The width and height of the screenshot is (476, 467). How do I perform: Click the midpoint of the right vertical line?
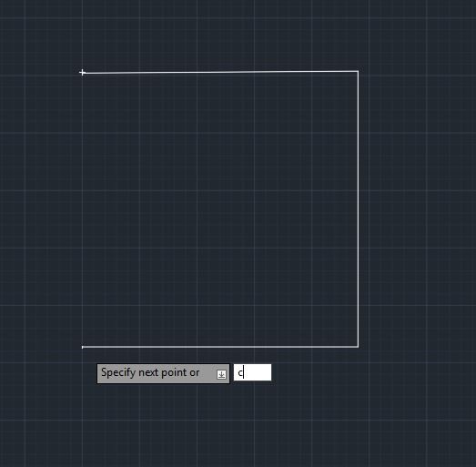[358, 208]
